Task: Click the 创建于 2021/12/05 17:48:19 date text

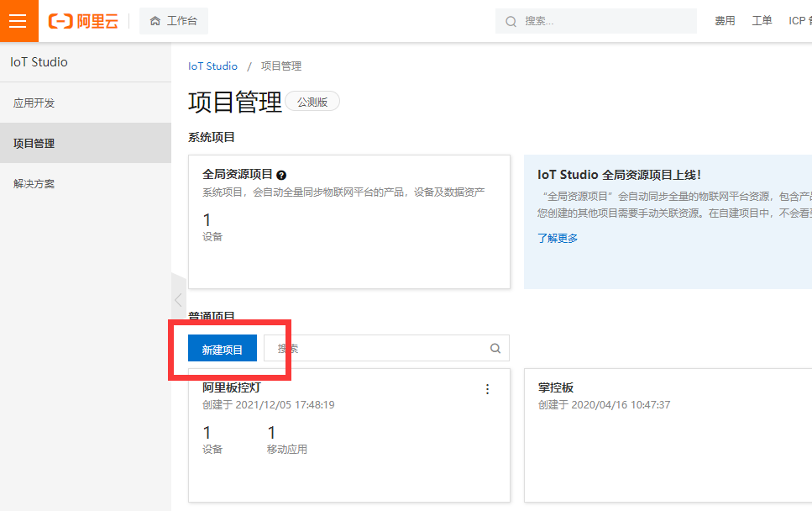Action: pos(268,405)
